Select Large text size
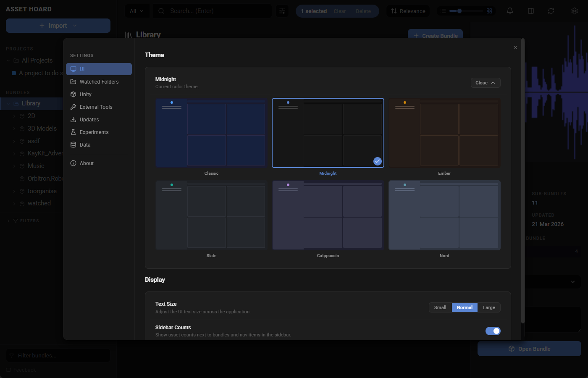The height and width of the screenshot is (378, 588). tap(488, 307)
